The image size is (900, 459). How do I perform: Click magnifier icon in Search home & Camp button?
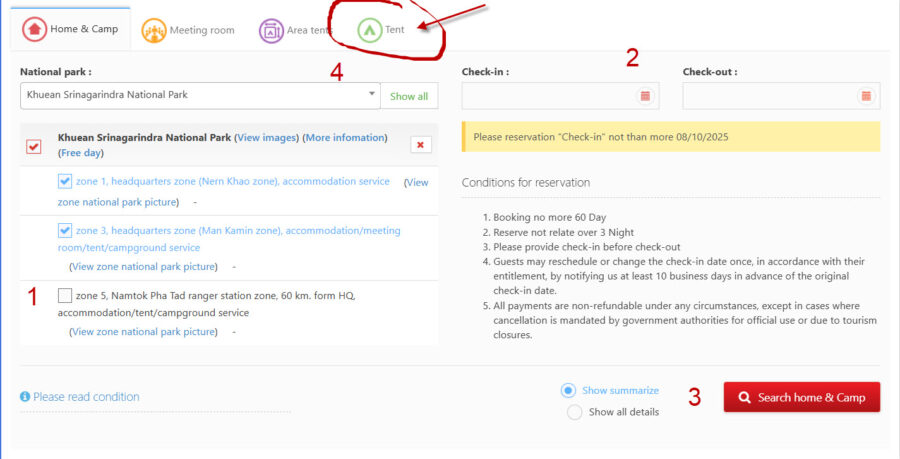[x=744, y=397]
